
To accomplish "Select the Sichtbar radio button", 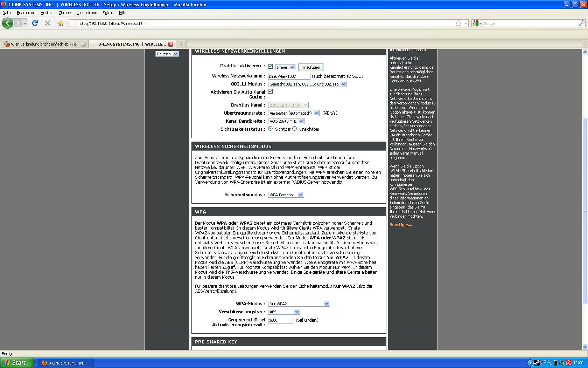I will 271,129.
